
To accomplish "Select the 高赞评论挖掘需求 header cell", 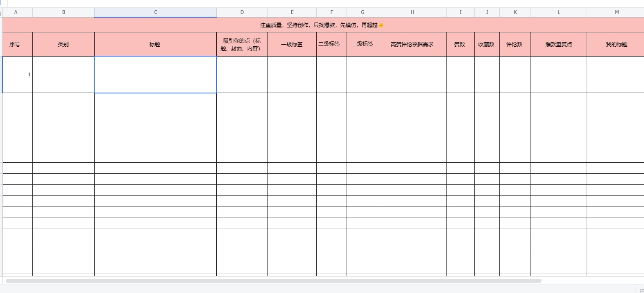I will 412,44.
